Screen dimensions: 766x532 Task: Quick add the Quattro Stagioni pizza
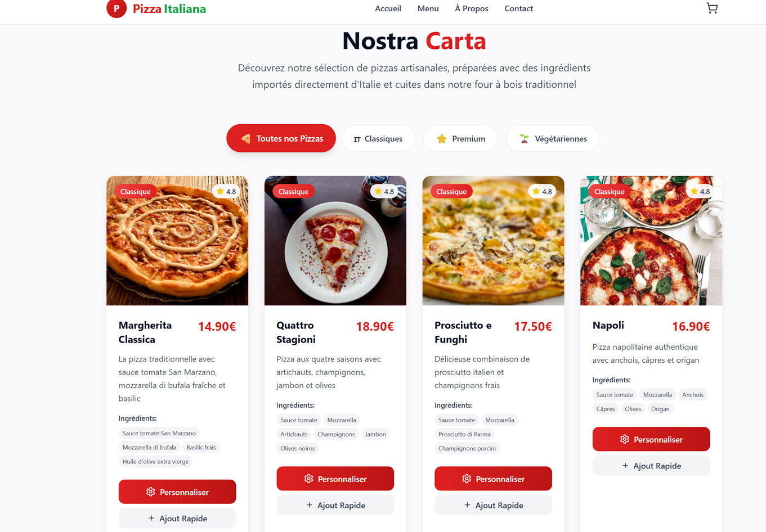[x=335, y=505]
